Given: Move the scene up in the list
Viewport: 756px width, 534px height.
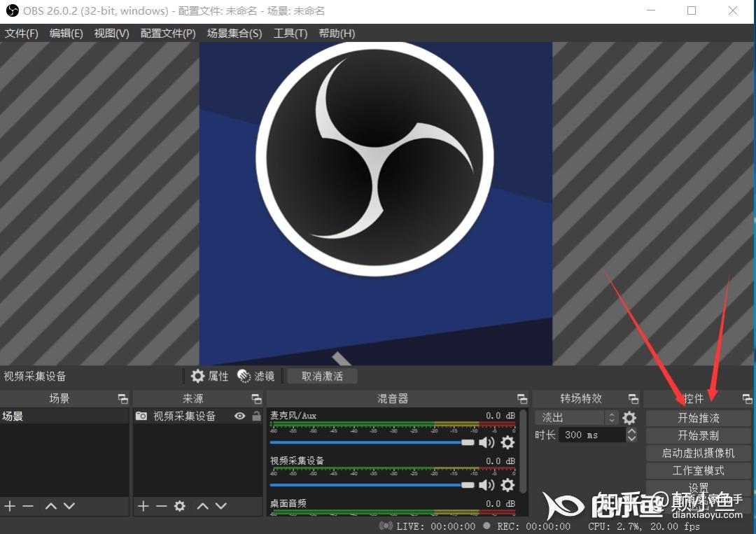Looking at the screenshot, I should tap(50, 506).
